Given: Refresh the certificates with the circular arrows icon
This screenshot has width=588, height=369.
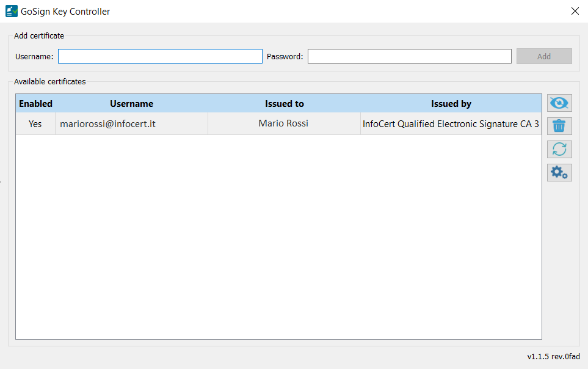Looking at the screenshot, I should [559, 149].
